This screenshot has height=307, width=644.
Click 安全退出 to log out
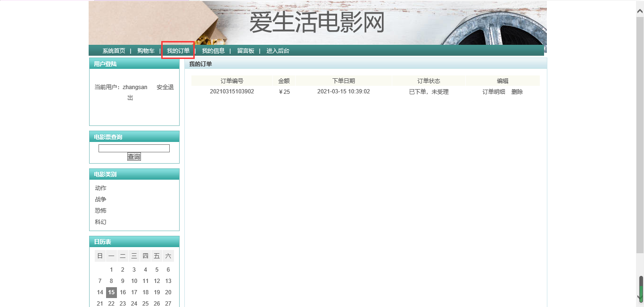(x=165, y=87)
